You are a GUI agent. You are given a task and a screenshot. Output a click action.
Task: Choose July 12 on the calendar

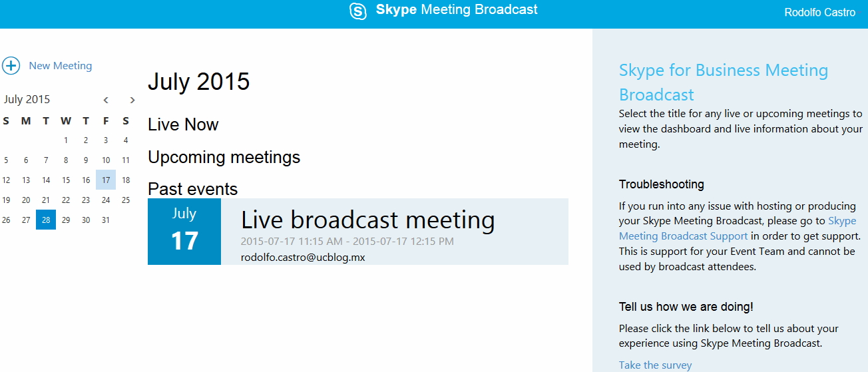coord(6,180)
